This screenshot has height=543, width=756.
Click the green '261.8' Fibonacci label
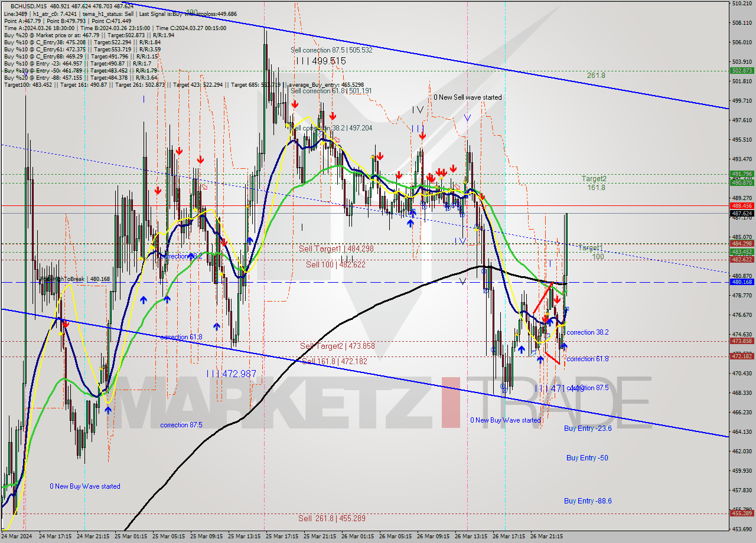pos(596,76)
